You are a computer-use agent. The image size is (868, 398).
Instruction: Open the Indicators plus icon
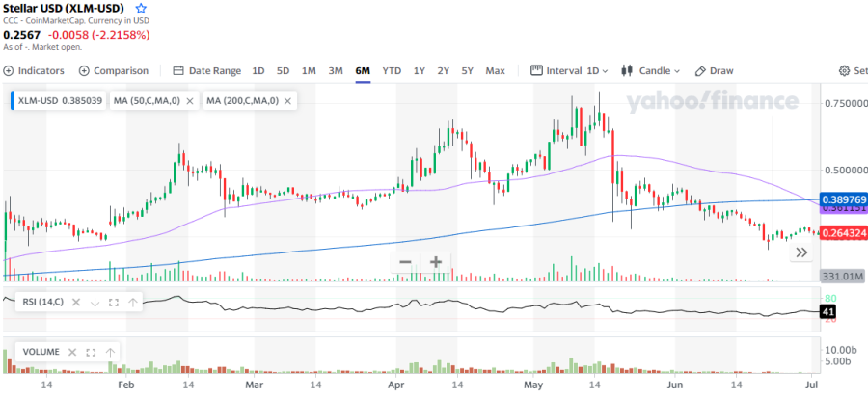click(x=9, y=70)
